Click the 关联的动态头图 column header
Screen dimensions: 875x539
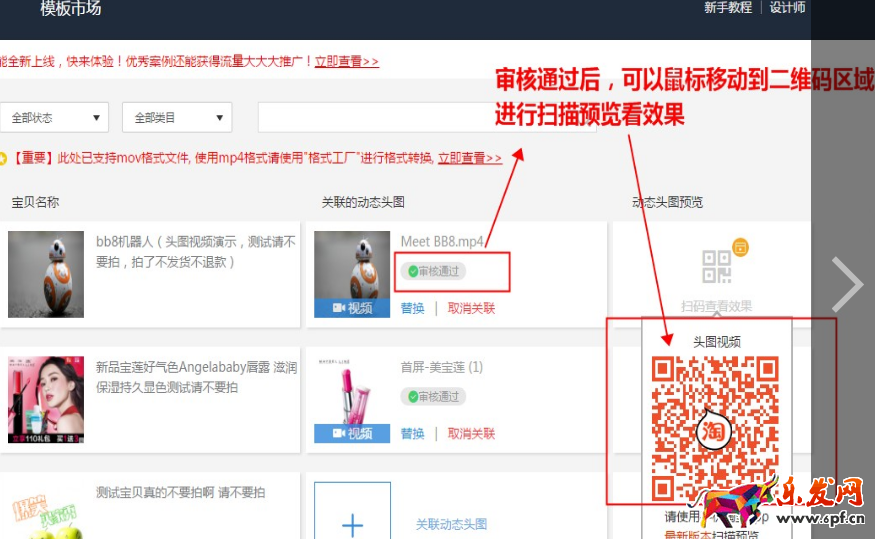tap(363, 202)
